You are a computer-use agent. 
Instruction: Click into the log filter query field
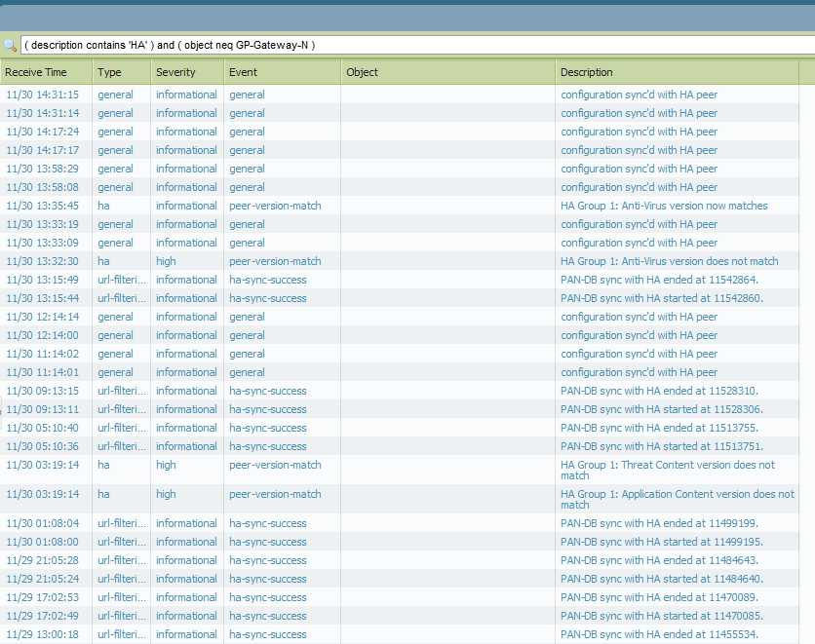point(409,46)
